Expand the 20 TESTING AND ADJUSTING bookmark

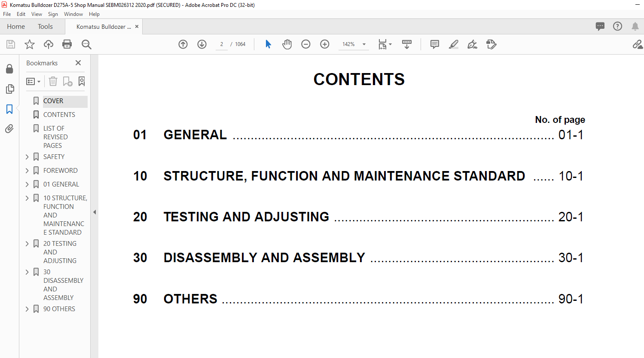click(x=27, y=244)
